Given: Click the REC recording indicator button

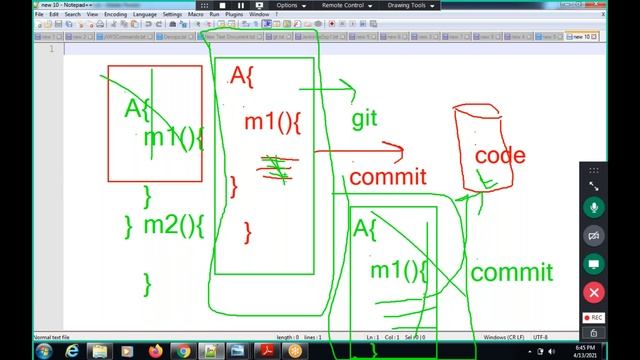Looking at the screenshot, I should point(593,318).
